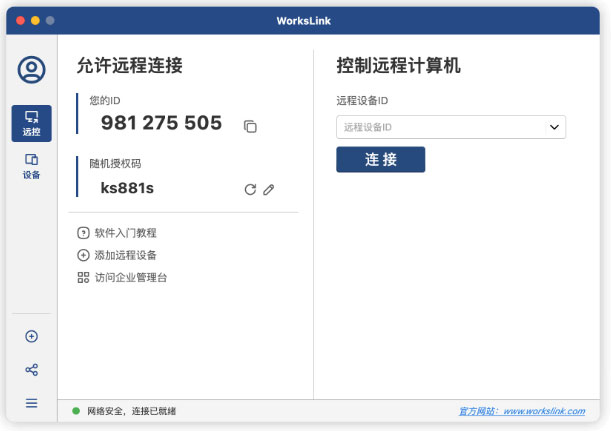Click 添加远程设备 to add a device
Image resolution: width=611 pixels, height=431 pixels.
125,255
